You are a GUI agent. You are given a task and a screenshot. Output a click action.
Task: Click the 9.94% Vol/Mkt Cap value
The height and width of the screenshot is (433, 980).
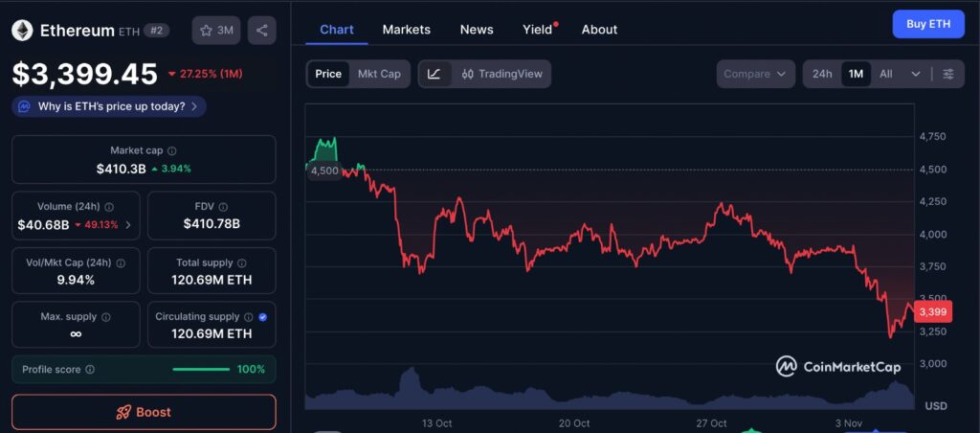(x=76, y=281)
